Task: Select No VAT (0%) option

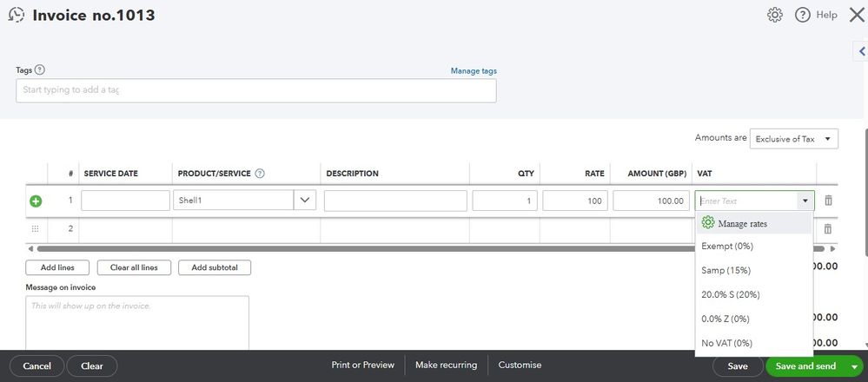Action: tap(754, 343)
